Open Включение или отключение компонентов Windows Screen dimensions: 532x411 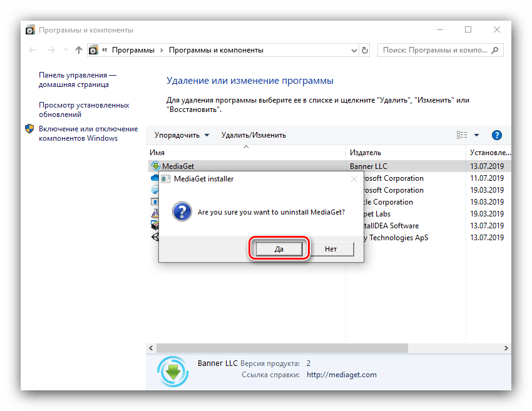[x=88, y=133]
